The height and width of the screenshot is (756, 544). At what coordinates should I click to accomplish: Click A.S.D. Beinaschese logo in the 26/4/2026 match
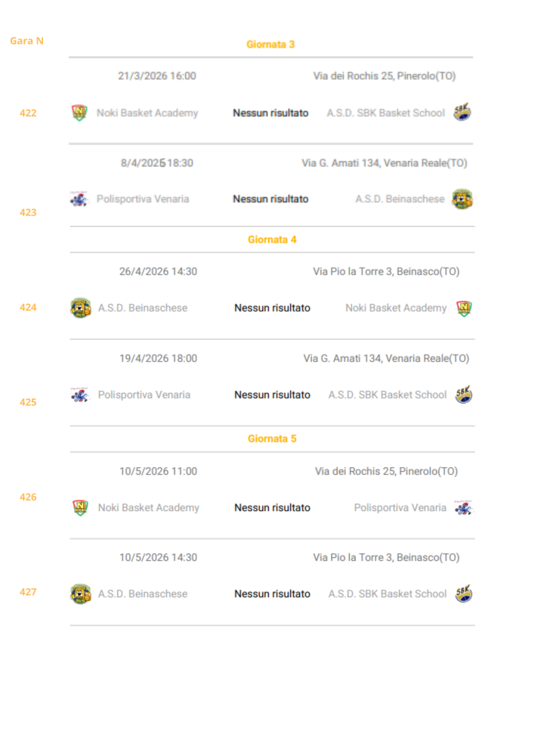click(81, 308)
